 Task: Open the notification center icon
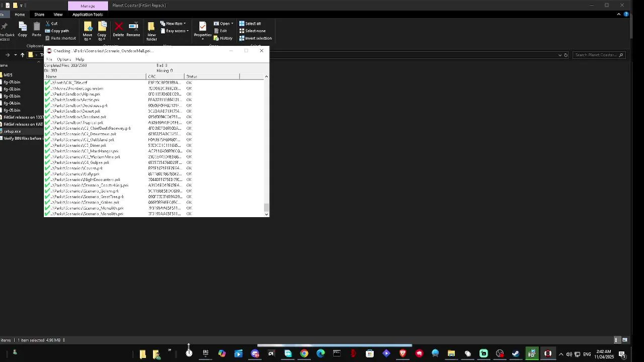click(622, 354)
